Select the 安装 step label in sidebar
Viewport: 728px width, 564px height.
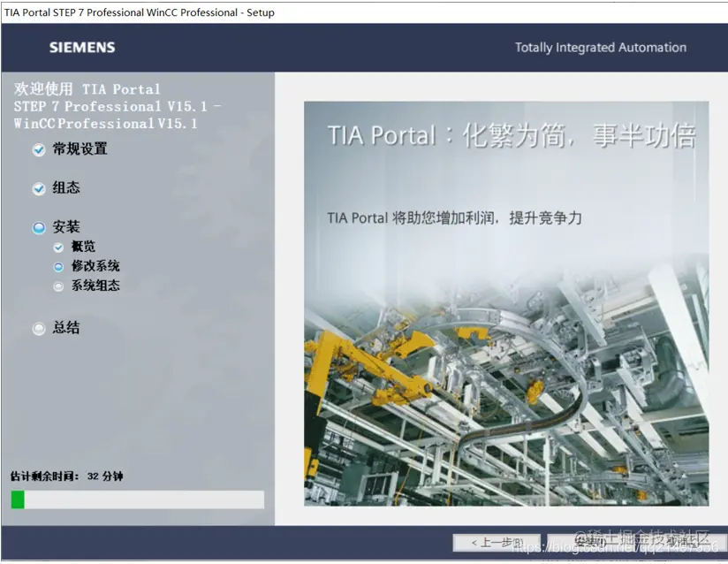coord(66,226)
